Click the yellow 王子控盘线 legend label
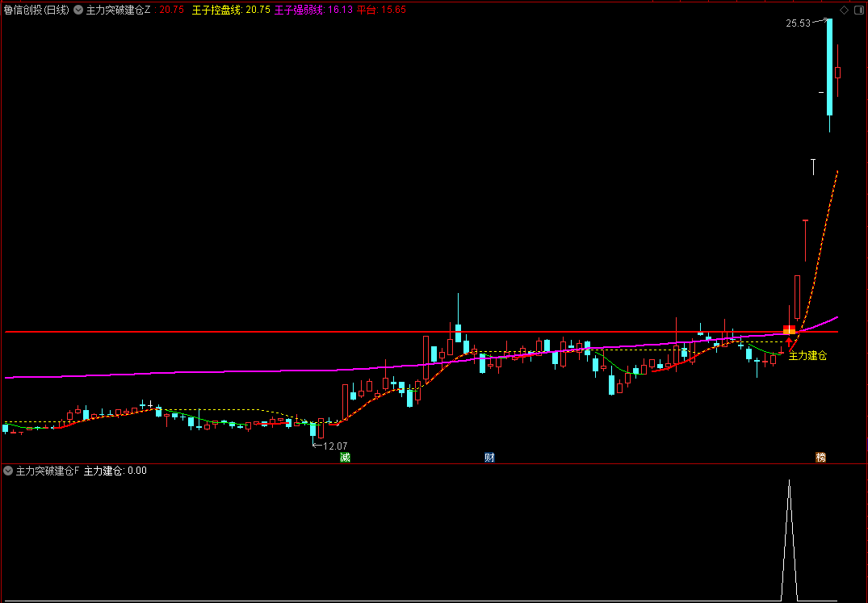Screen dimensions: 868x603 point(216,10)
